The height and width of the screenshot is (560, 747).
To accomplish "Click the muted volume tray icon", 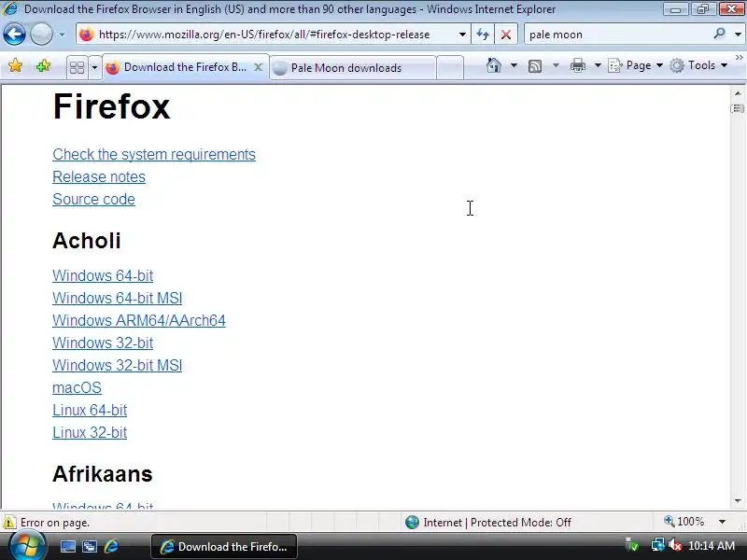I will tap(675, 545).
